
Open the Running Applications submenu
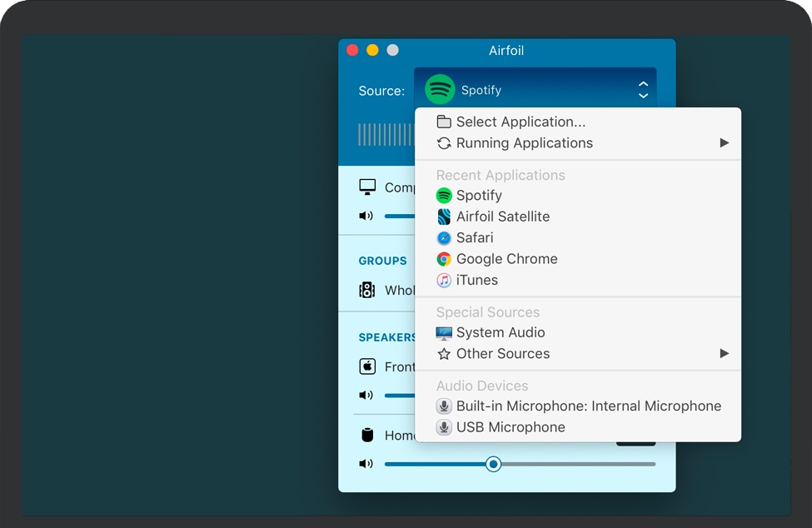point(525,143)
